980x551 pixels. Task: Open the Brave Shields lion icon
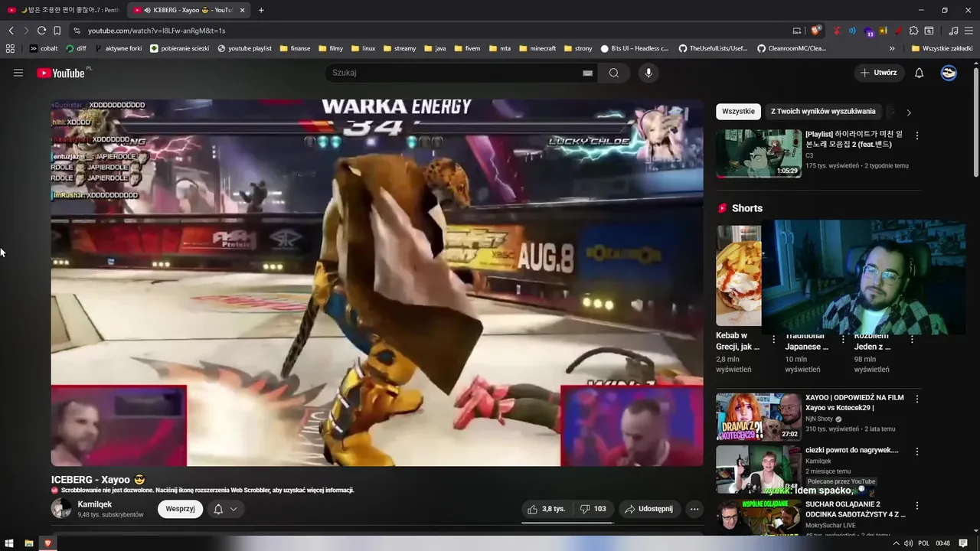[x=816, y=31]
